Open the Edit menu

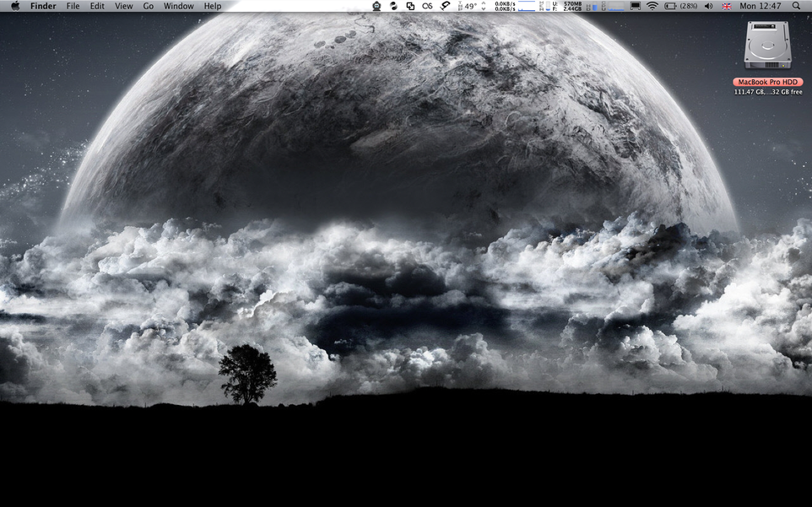coord(97,6)
